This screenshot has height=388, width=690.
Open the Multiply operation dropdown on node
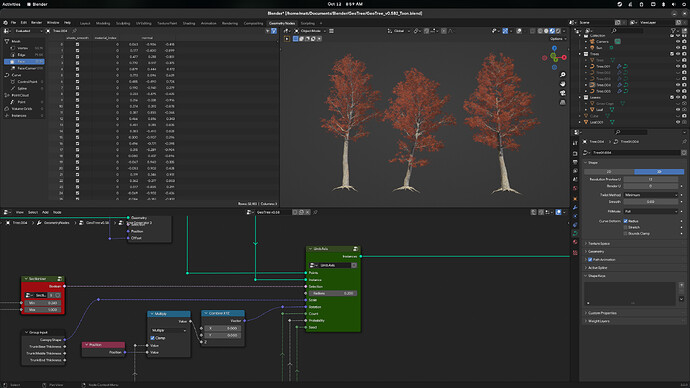pyautogui.click(x=169, y=330)
